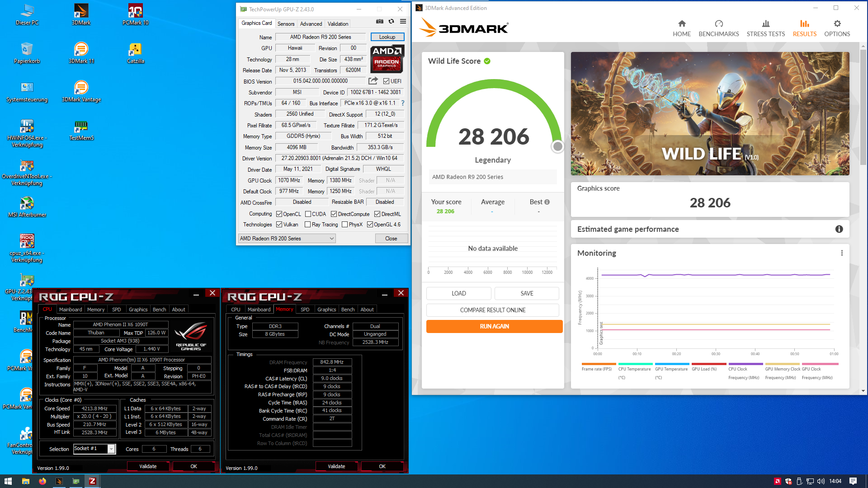Click the GPU Load (%) red legend swatch
Screen dimensions: 868x488
click(709, 364)
